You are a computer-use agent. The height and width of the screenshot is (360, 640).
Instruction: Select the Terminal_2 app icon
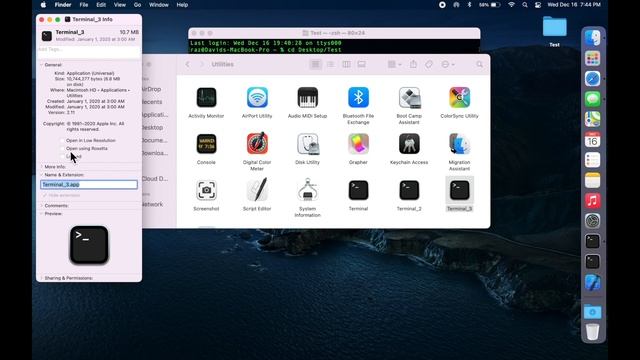[409, 190]
